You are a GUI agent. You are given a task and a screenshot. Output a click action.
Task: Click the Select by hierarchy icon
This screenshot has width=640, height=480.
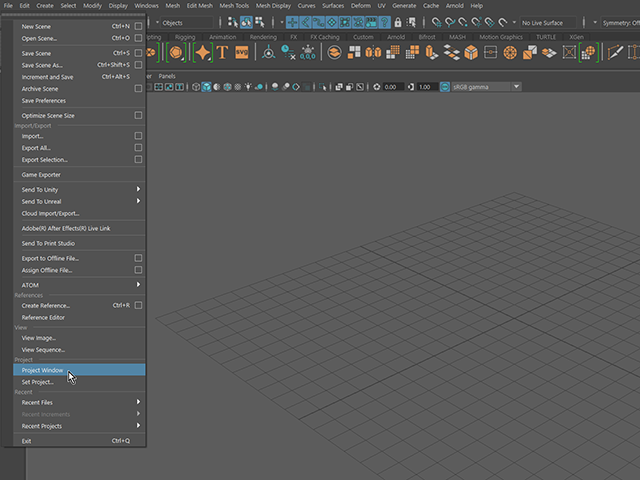pyautogui.click(x=233, y=22)
